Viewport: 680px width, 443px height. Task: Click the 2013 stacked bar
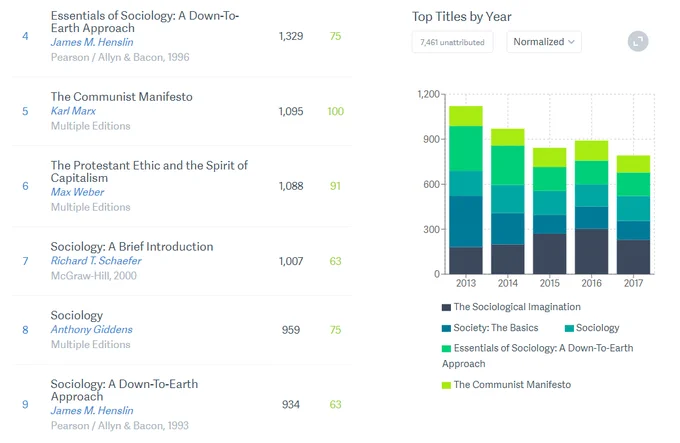click(x=466, y=190)
